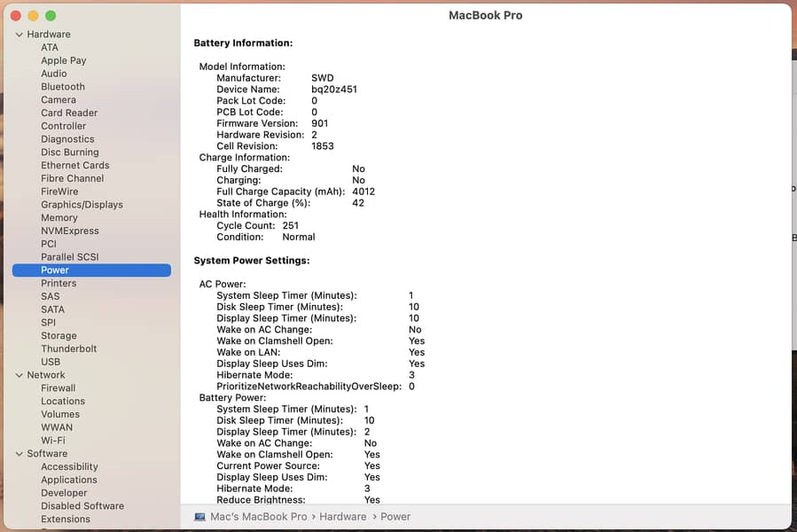797x532 pixels.
Task: Click Hardware in the bottom path bar
Action: click(x=342, y=517)
